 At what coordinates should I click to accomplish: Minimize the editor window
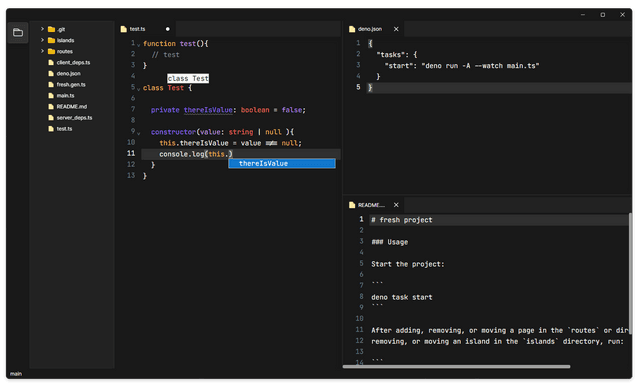point(583,15)
